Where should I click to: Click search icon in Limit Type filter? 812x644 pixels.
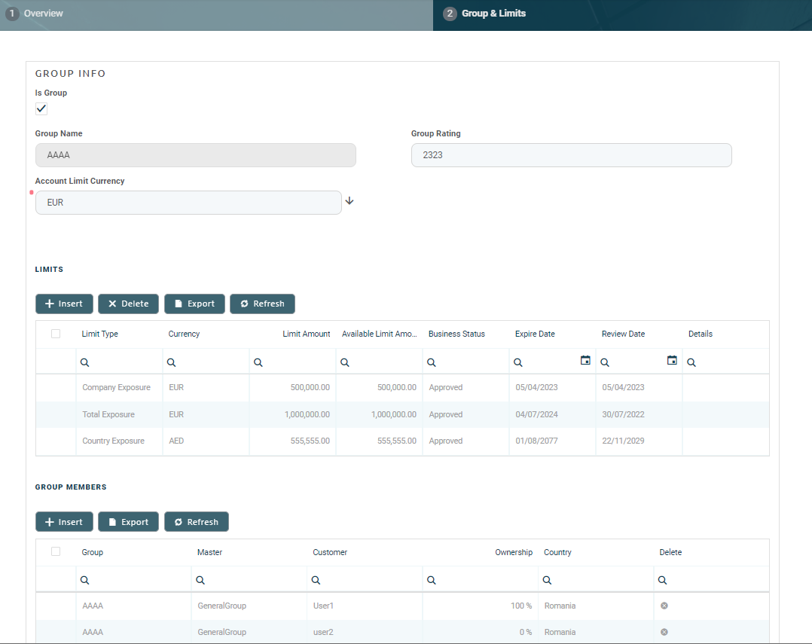point(85,362)
